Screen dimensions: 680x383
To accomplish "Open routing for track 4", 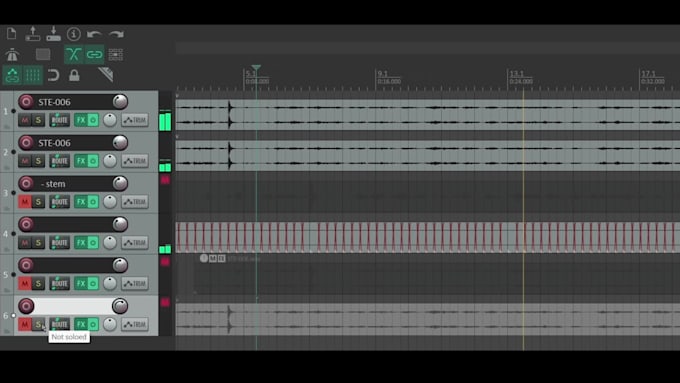I will pos(59,242).
